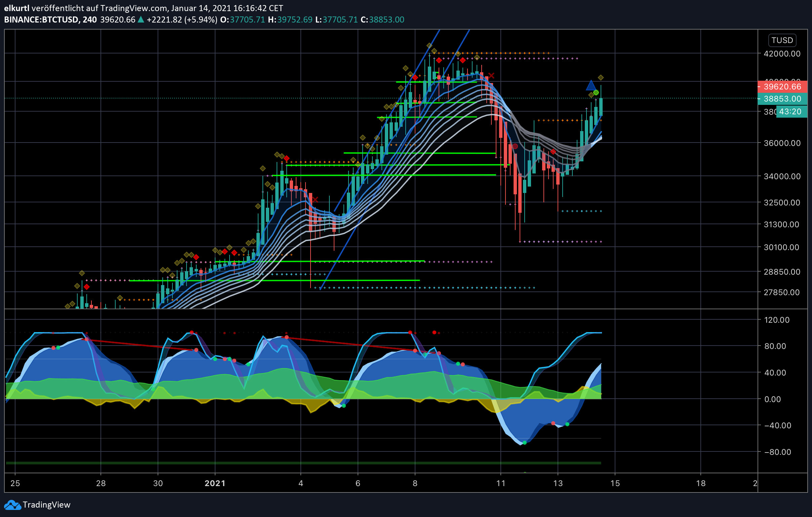Click the blue triangle signal marker near Jan 14
Screen dimensions: 812x517
tap(591, 85)
